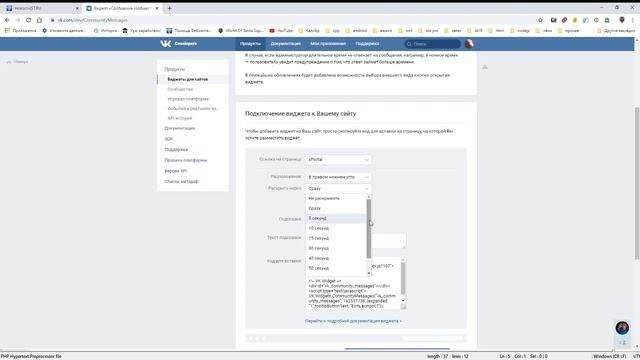Bookmark this page with the star icon
This screenshot has height=360, width=640.
[x=540, y=20]
